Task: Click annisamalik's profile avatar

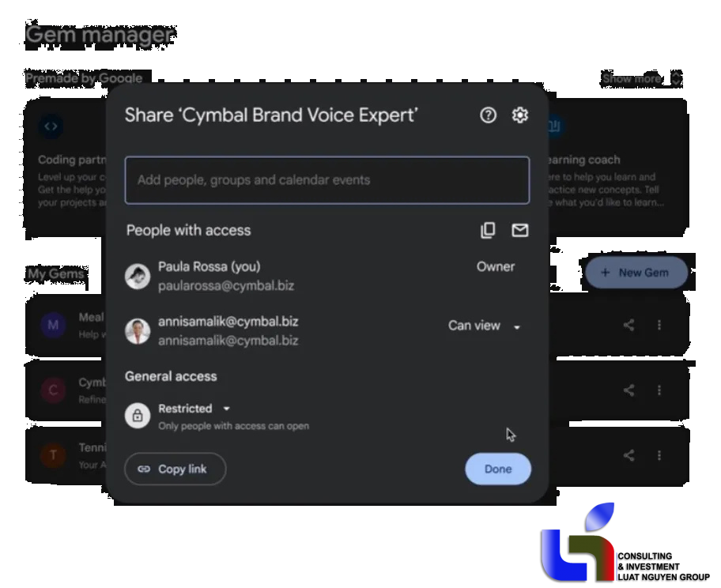Action: point(138,331)
